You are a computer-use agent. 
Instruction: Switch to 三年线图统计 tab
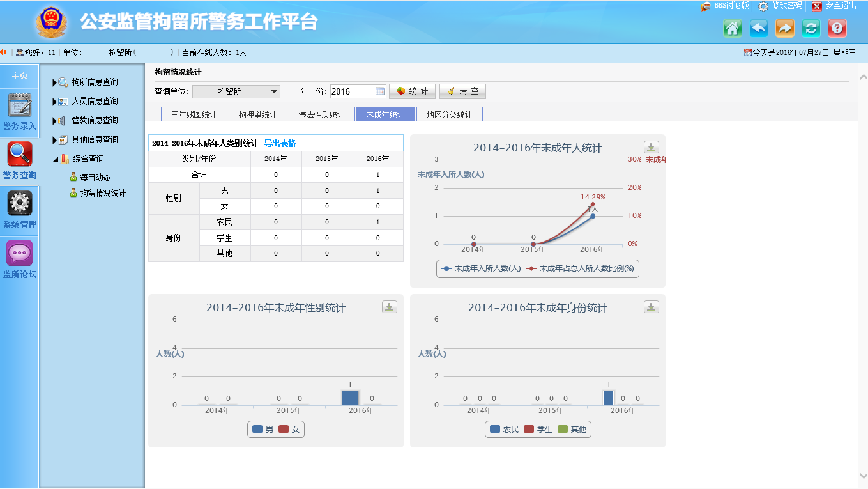(194, 114)
